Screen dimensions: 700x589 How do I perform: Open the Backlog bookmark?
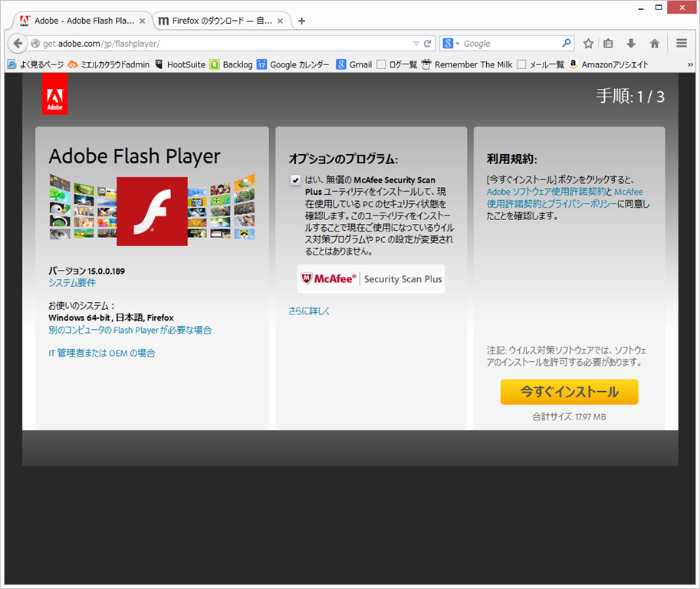(x=232, y=64)
